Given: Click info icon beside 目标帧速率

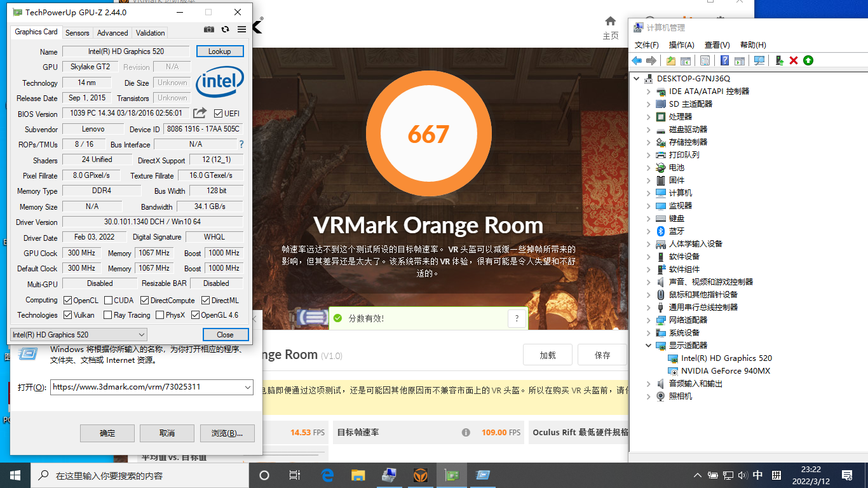Looking at the screenshot, I should [x=466, y=432].
